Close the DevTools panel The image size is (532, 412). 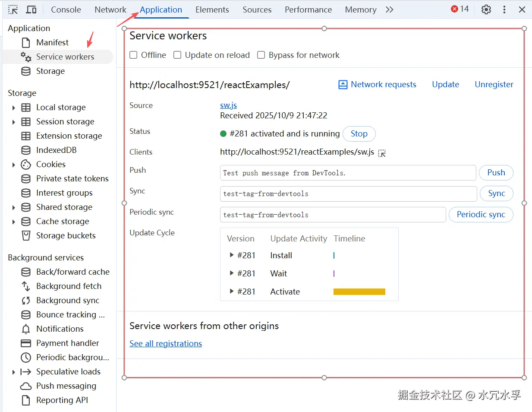pos(522,10)
